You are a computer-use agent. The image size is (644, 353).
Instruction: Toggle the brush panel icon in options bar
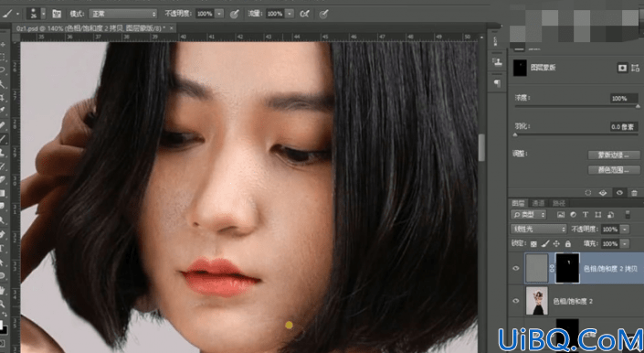coord(57,14)
